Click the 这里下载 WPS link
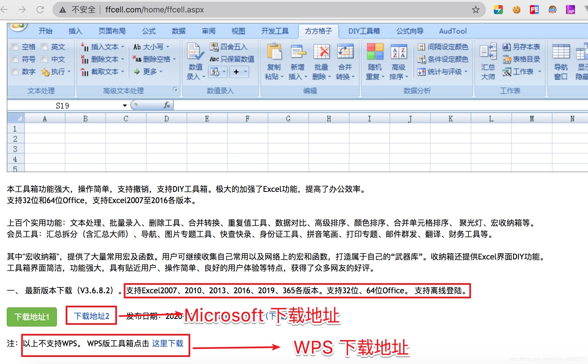 (168, 343)
